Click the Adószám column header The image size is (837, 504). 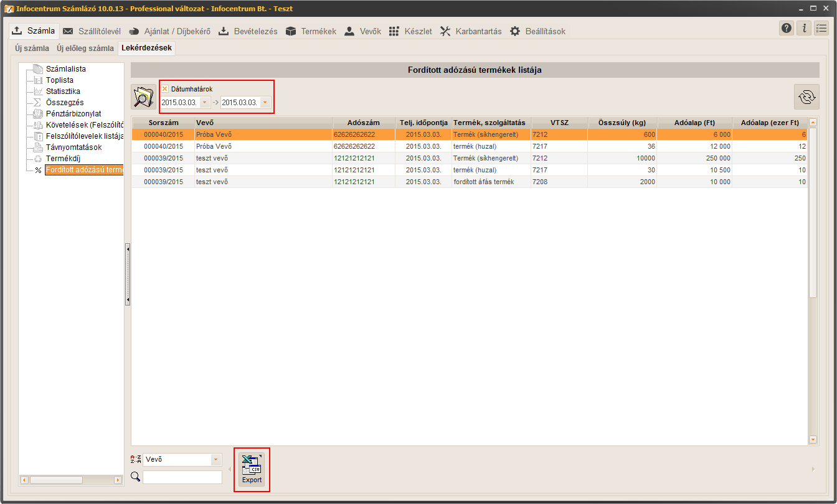point(364,123)
